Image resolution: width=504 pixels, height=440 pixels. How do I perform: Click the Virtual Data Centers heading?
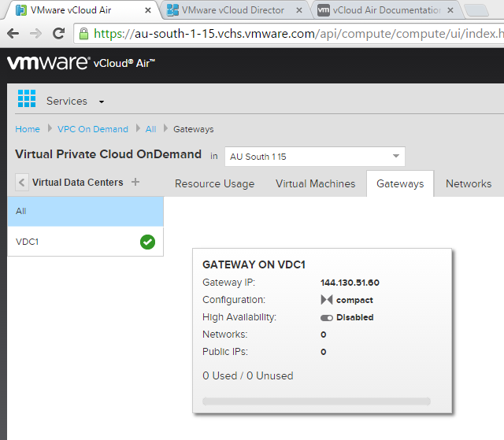(x=78, y=183)
